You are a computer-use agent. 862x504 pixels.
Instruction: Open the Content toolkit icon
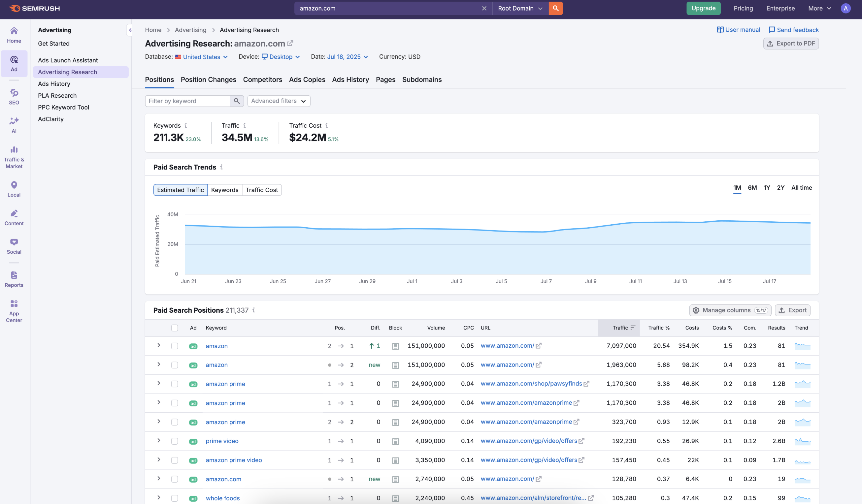pos(14,218)
